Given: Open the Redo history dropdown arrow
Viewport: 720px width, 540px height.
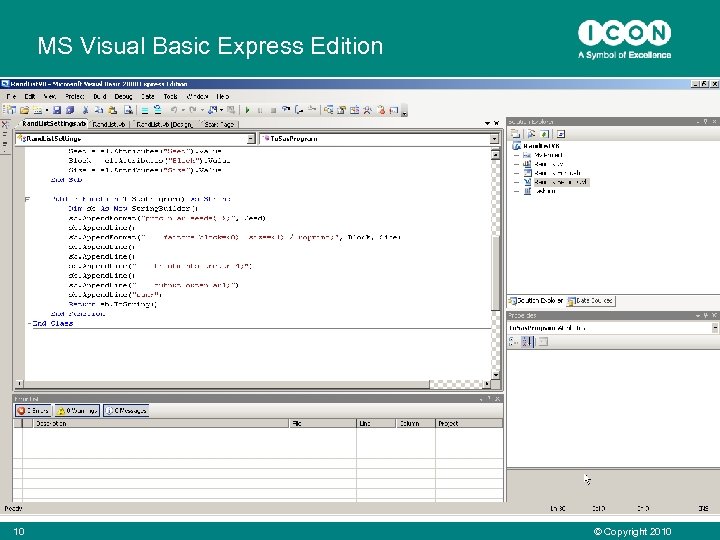Looking at the screenshot, I should pos(202,110).
